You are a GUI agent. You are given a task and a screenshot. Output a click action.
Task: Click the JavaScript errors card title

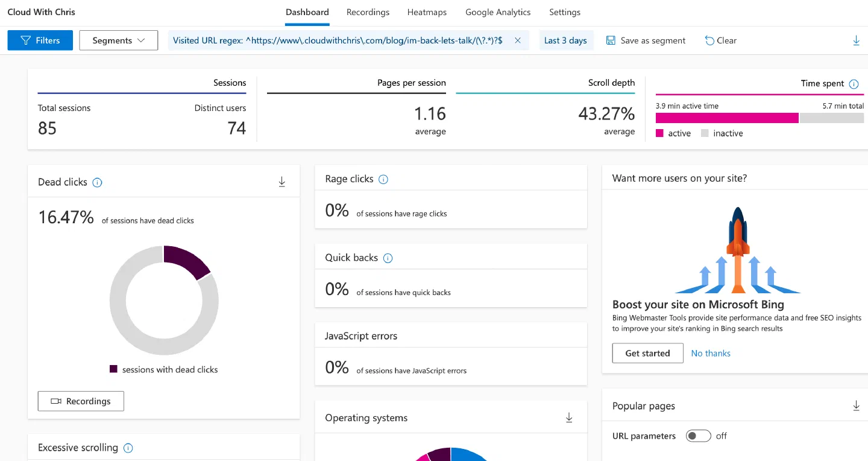[361, 336]
